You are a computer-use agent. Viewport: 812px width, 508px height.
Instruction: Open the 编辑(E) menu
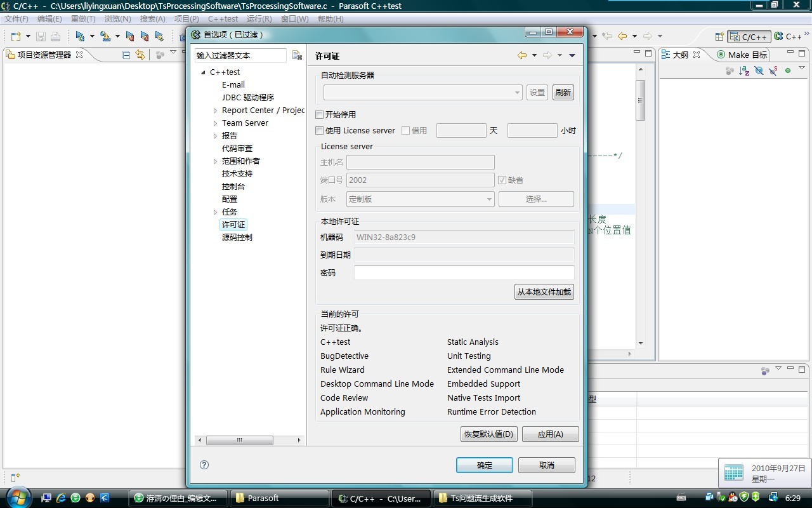pos(49,19)
